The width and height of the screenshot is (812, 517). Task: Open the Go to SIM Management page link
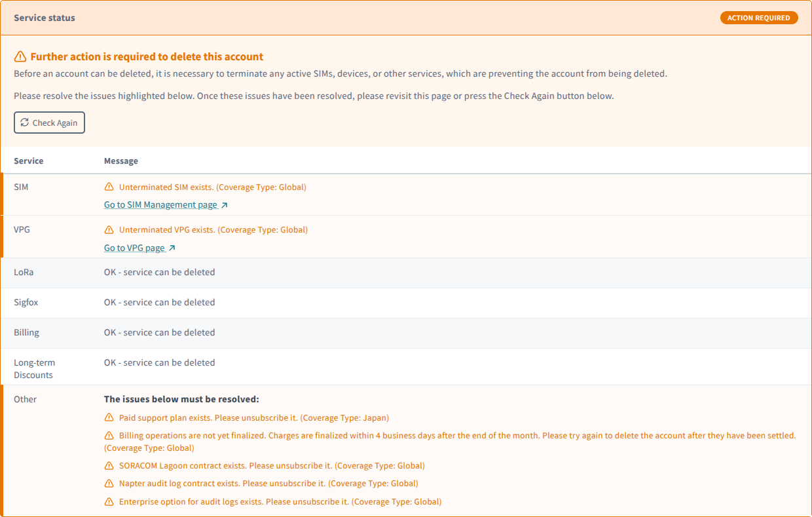[x=160, y=204]
